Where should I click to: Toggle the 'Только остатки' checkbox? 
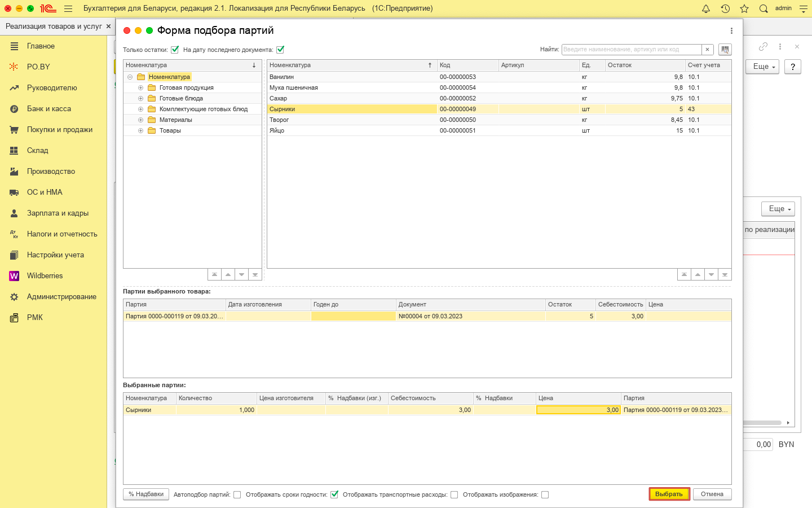pyautogui.click(x=175, y=50)
